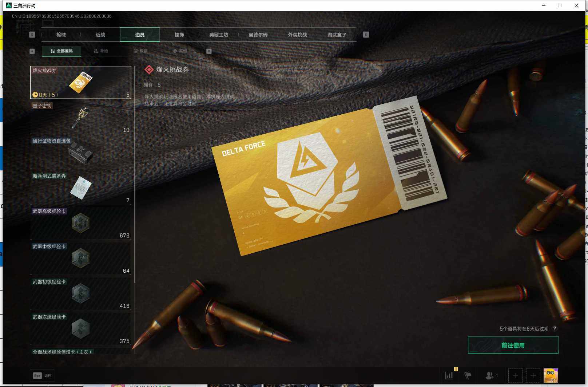Click the flag icon in bottom bar

click(x=468, y=375)
